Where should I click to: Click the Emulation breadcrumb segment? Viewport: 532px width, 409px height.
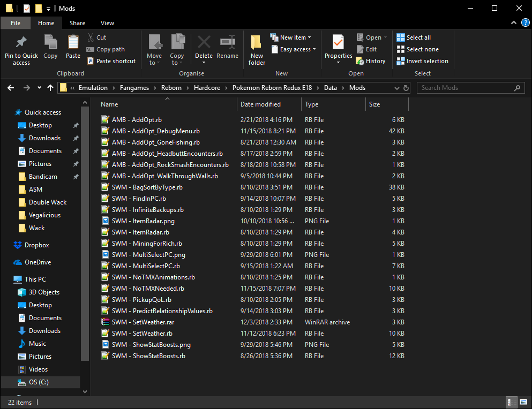tap(93, 88)
